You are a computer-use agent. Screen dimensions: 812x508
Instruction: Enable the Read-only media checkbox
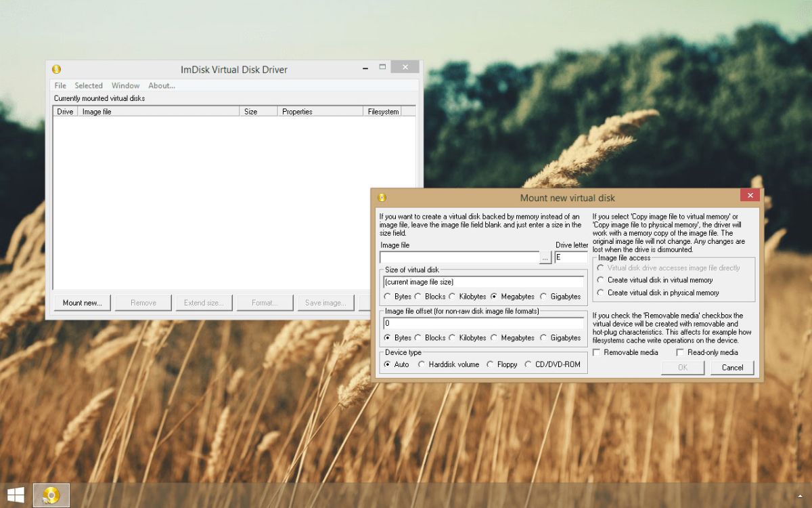(x=707, y=353)
